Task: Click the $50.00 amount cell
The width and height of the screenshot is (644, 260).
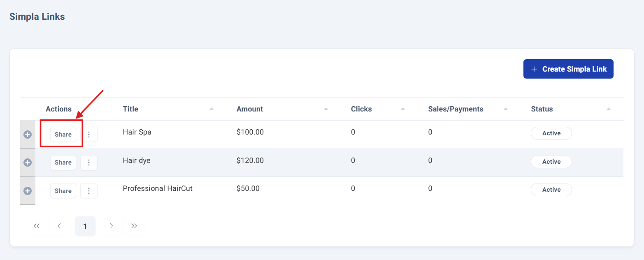Action: pyautogui.click(x=248, y=188)
